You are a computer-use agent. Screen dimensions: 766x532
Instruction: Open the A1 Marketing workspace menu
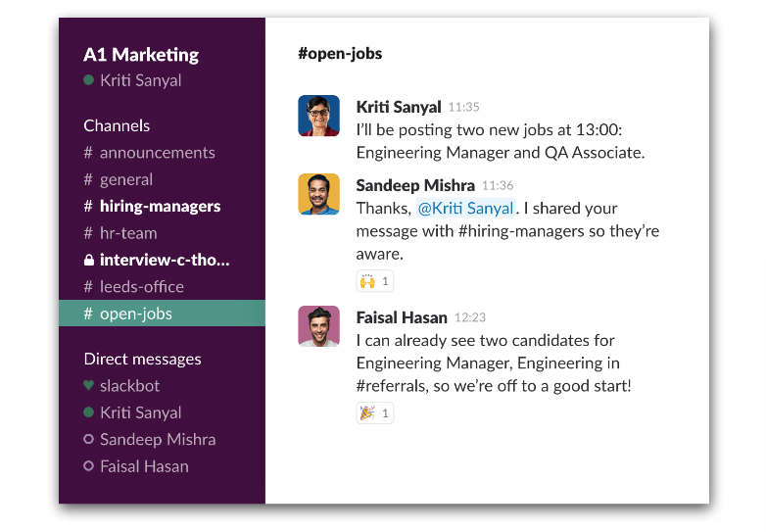141,55
